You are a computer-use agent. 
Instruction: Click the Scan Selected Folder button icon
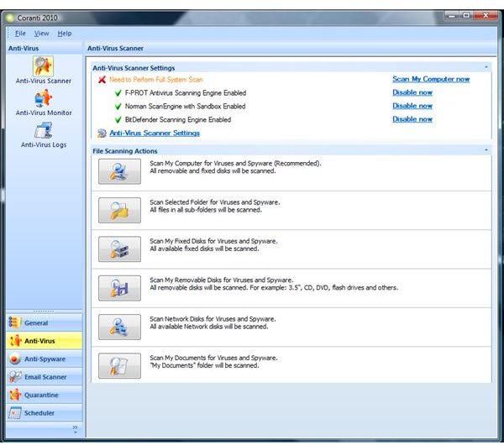119,211
